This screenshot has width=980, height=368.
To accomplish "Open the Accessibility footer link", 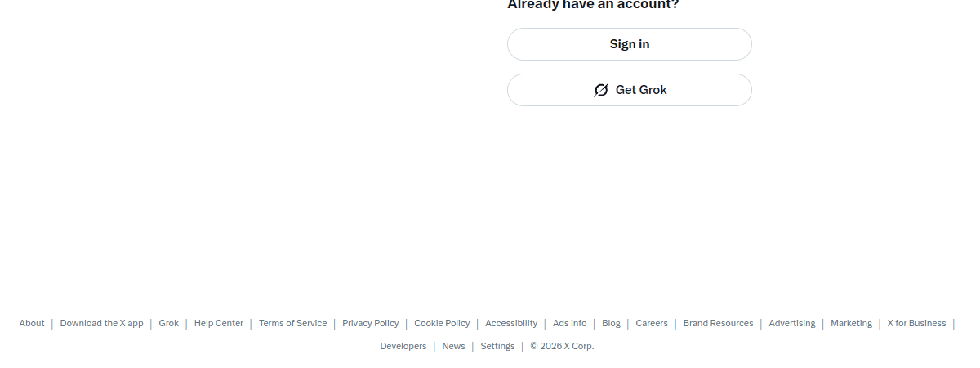I will pyautogui.click(x=511, y=323).
